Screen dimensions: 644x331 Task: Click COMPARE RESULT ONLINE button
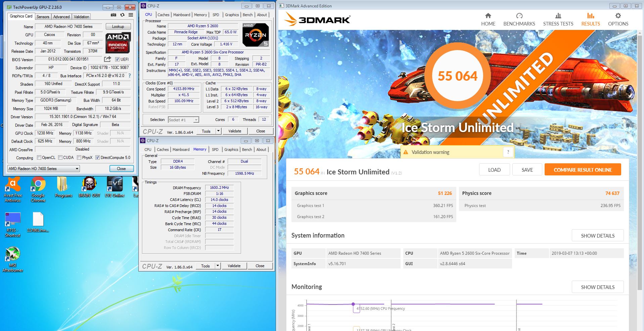583,170
